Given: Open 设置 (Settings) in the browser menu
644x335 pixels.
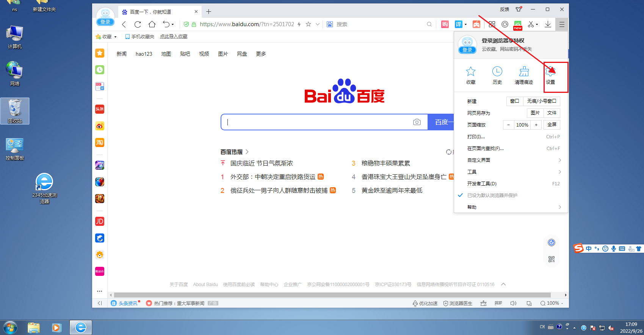Looking at the screenshot, I should [550, 75].
